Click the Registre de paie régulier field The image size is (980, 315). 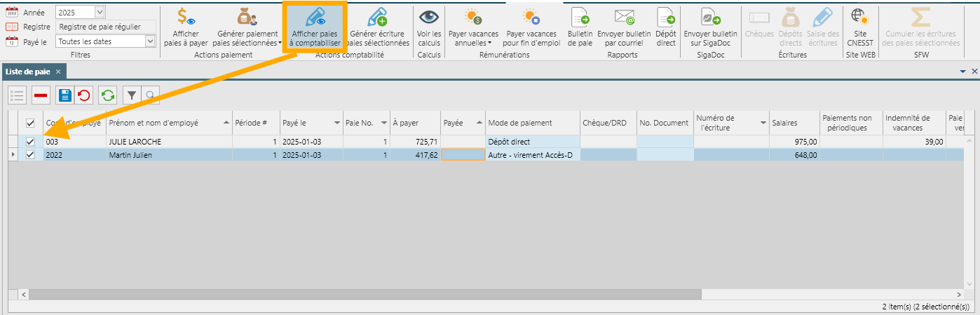pos(107,27)
